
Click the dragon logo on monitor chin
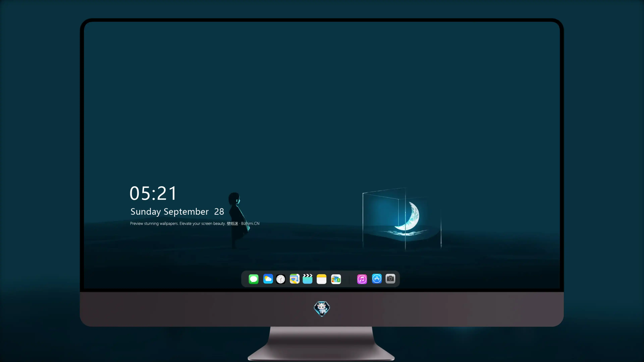coord(322,309)
